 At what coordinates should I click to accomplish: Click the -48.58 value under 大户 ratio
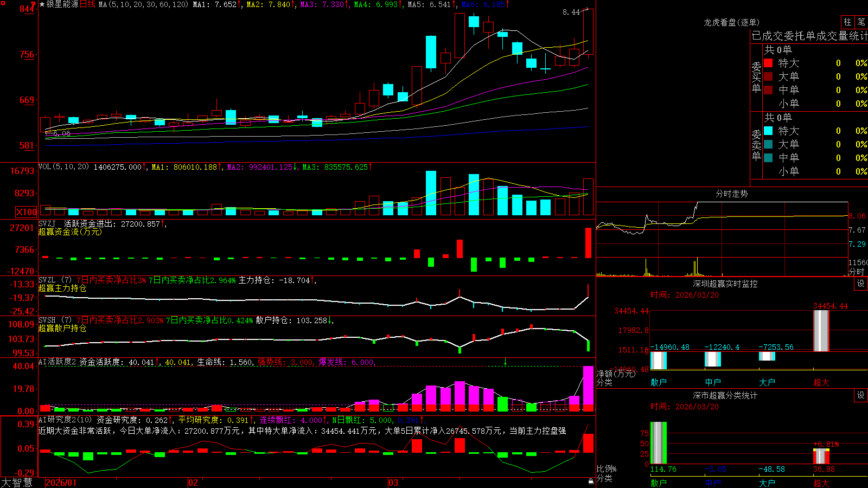tap(772, 469)
